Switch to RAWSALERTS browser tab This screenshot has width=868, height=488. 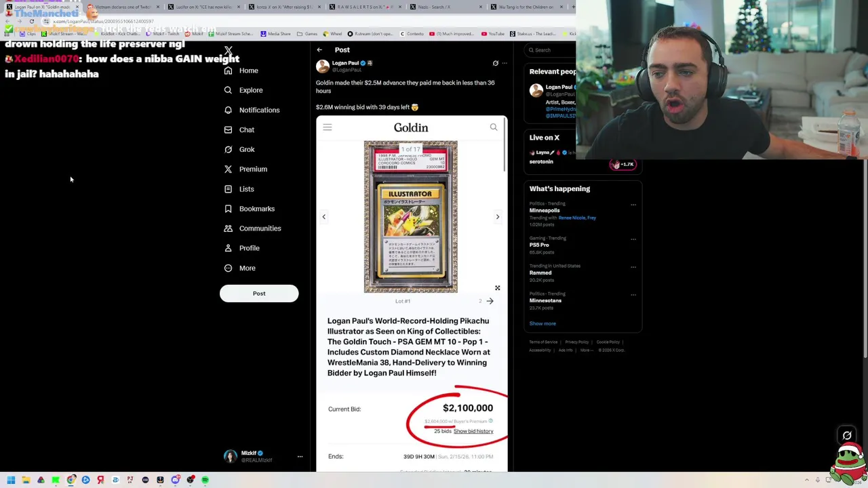click(365, 7)
